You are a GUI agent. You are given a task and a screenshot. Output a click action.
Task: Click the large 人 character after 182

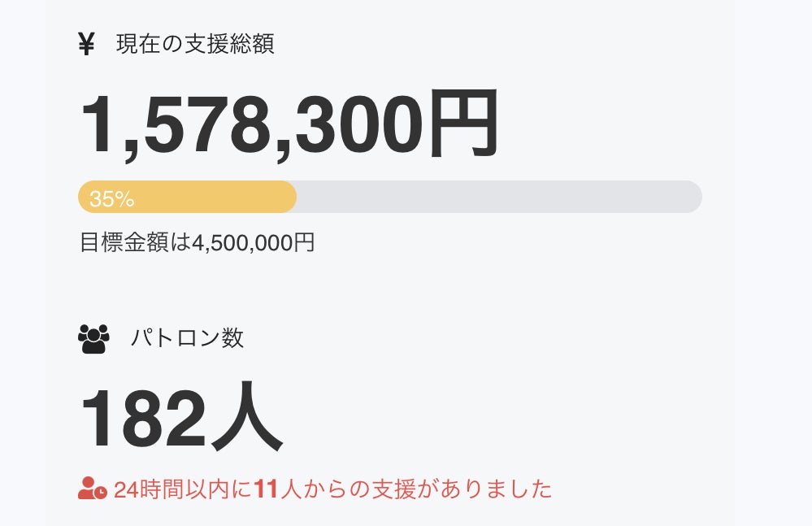coord(246,419)
